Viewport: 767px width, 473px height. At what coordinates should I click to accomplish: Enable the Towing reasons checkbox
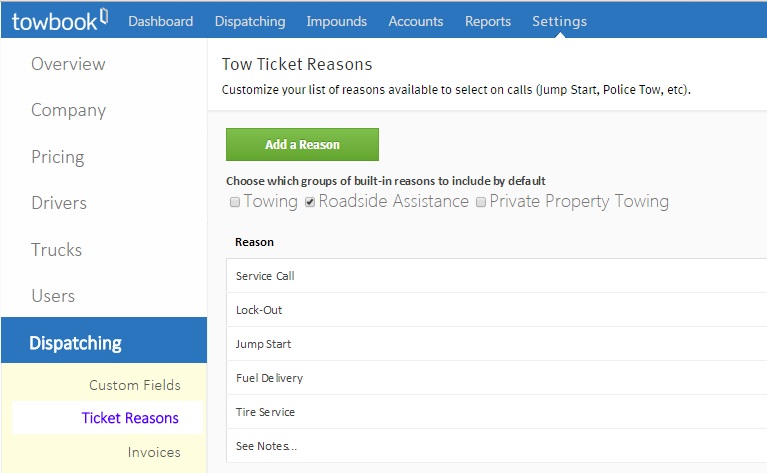point(235,202)
